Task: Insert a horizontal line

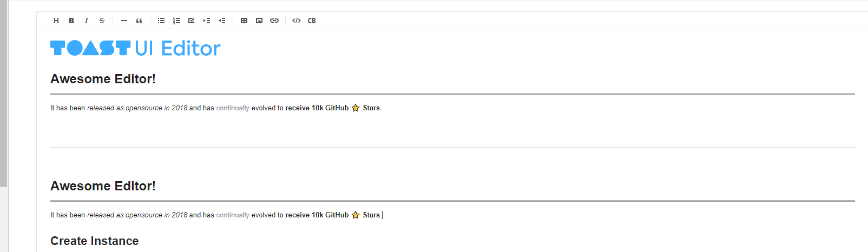Action: click(124, 21)
